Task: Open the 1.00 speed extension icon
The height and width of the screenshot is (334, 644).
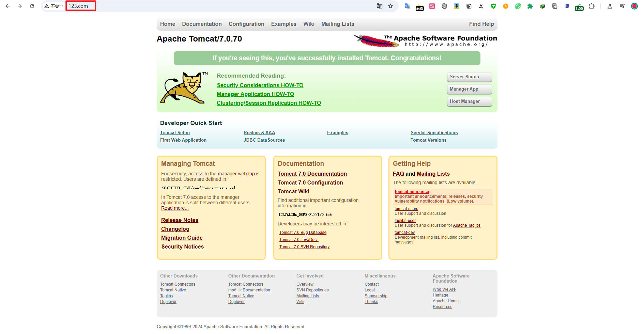Action: (x=579, y=7)
